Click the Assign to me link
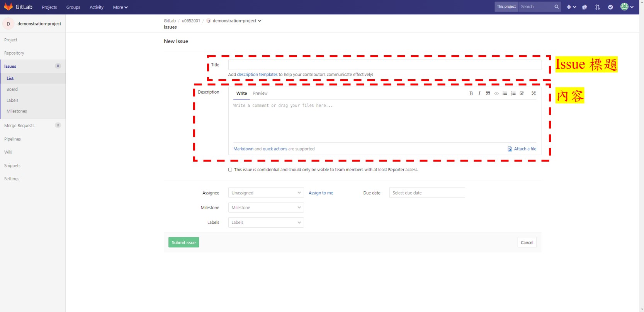 tap(321, 193)
